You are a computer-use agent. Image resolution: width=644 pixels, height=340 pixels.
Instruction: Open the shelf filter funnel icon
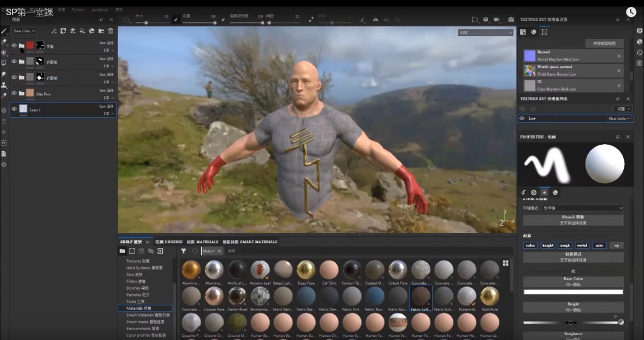184,251
